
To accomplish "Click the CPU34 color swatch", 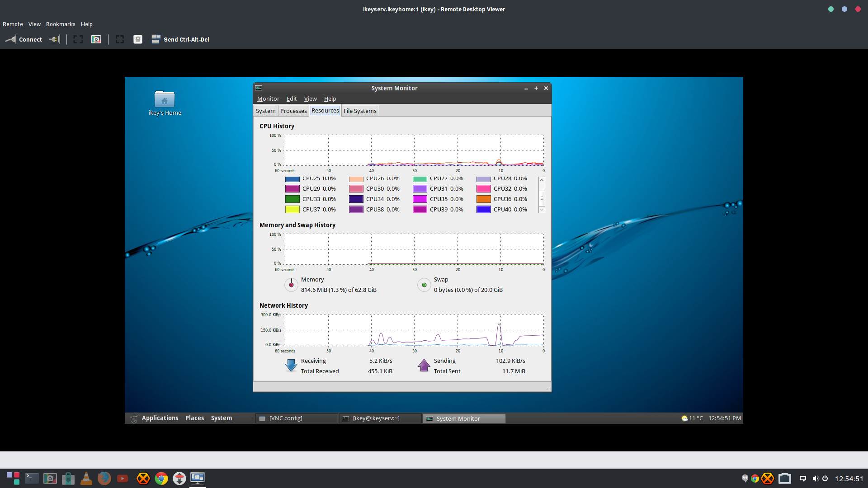I will (356, 199).
